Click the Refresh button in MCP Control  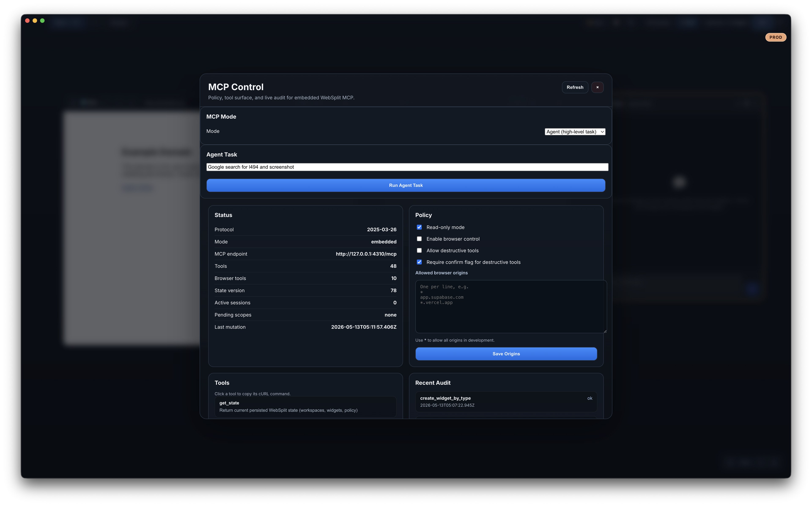click(575, 87)
